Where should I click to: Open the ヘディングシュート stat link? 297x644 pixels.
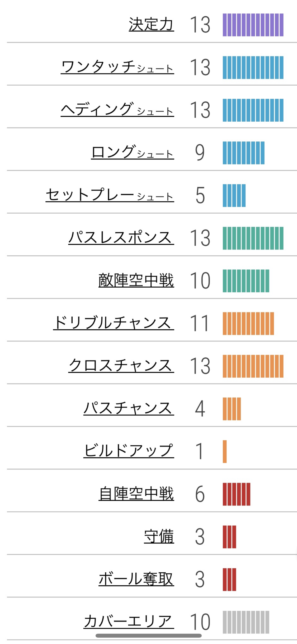click(117, 110)
